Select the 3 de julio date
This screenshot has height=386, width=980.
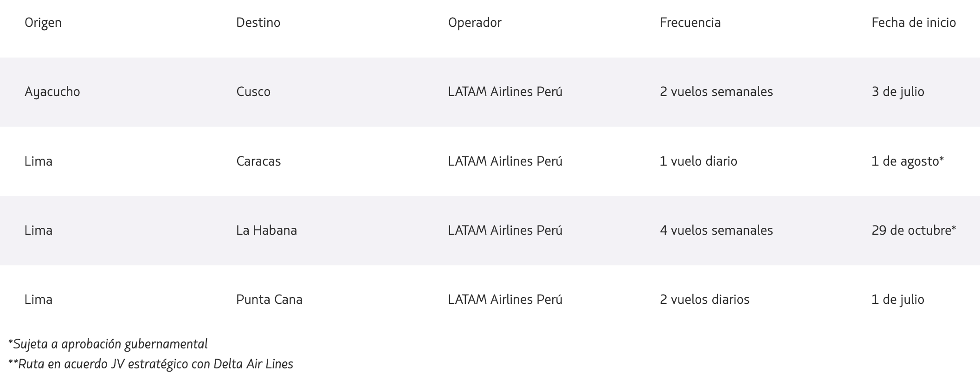coord(898,92)
